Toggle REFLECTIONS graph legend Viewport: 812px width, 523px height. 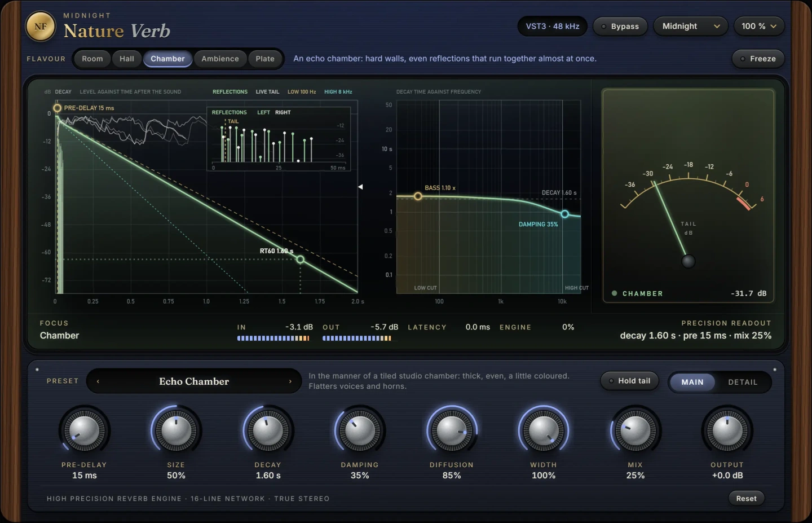tap(230, 91)
